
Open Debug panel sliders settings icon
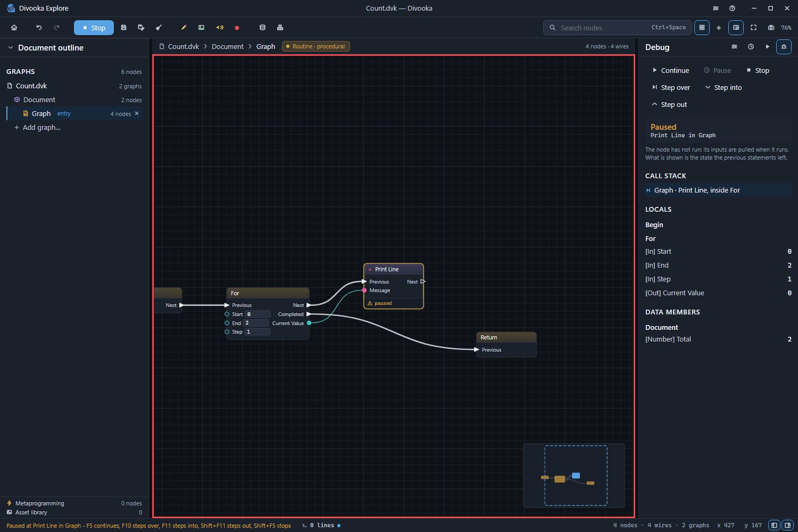[x=734, y=47]
